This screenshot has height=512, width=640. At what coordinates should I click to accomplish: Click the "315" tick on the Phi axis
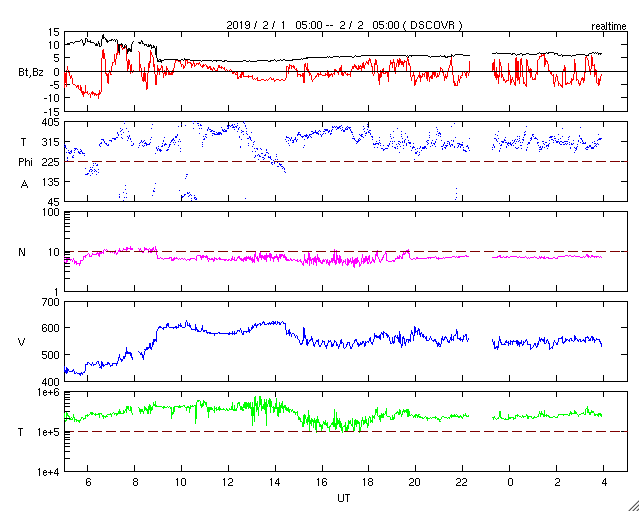[51, 142]
